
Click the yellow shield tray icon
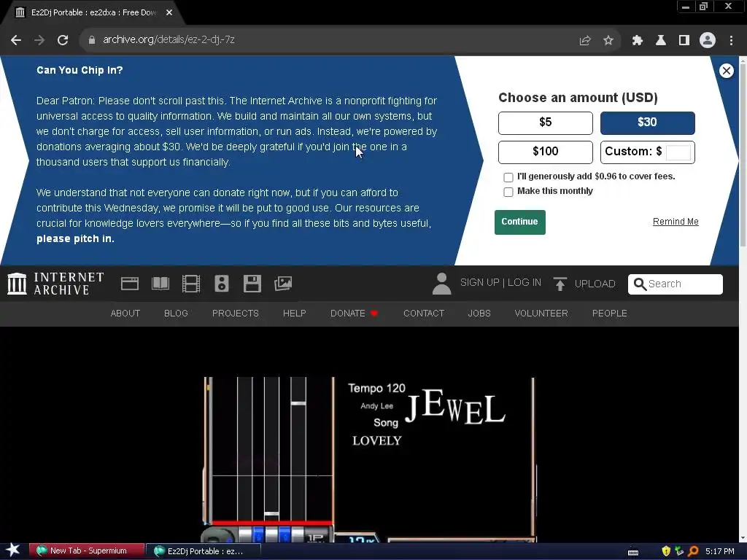coord(665,551)
